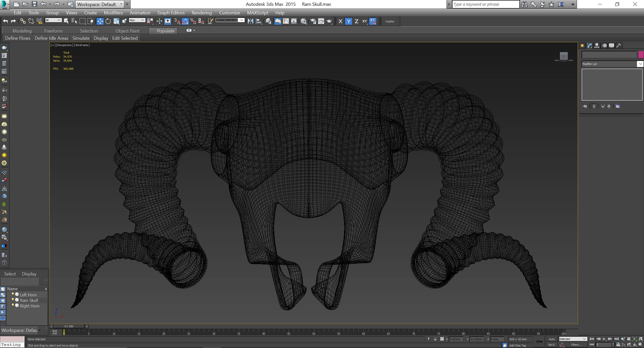Open the Rendering menu
This screenshot has width=644, height=348.
point(202,13)
